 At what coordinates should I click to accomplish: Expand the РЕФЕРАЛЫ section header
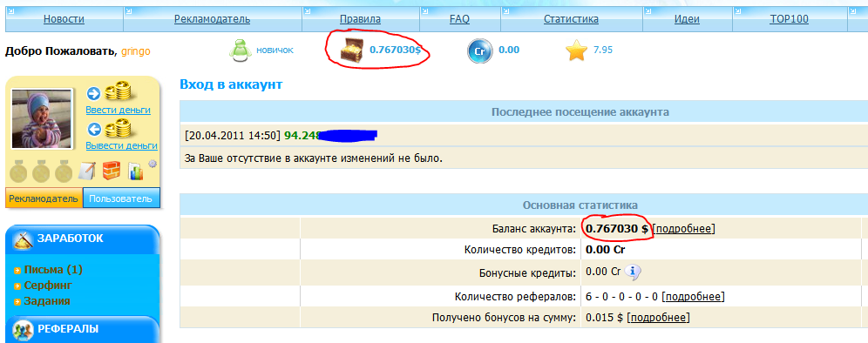[x=83, y=329]
